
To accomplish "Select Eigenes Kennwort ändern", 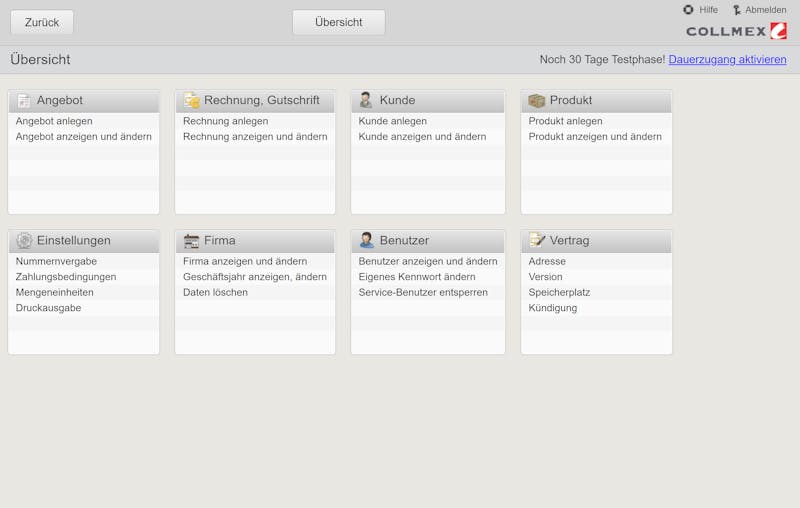I will 417,277.
